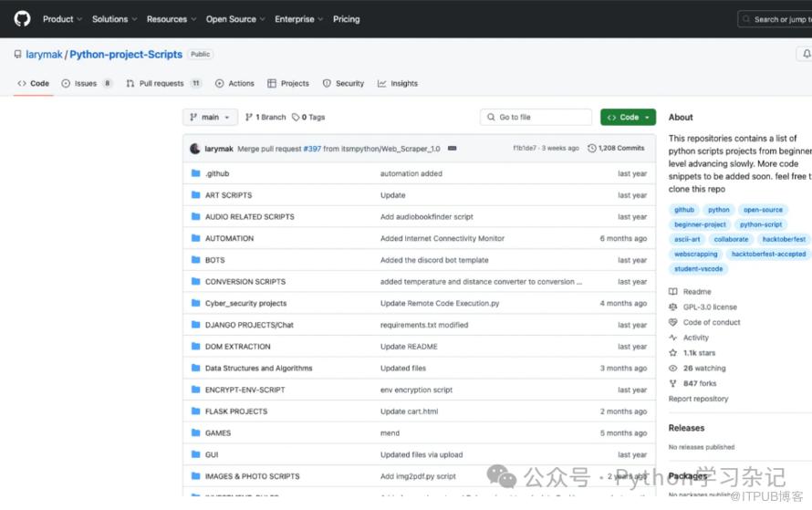Expand the commit message ellipsis button

pos(452,148)
